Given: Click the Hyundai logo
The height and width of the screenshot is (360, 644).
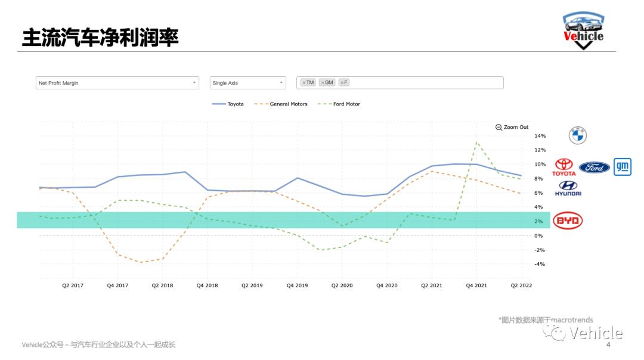Looking at the screenshot, I should tap(568, 188).
